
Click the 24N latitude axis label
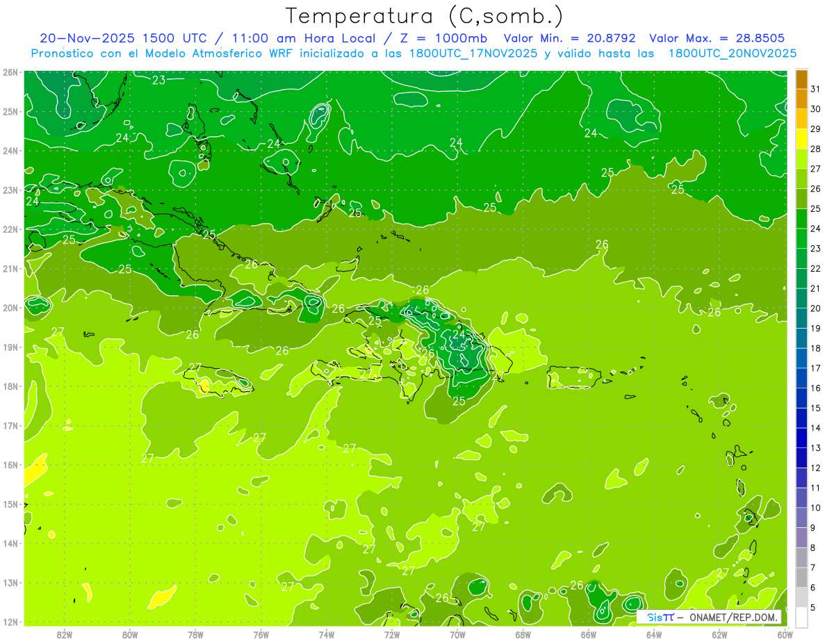[10, 151]
